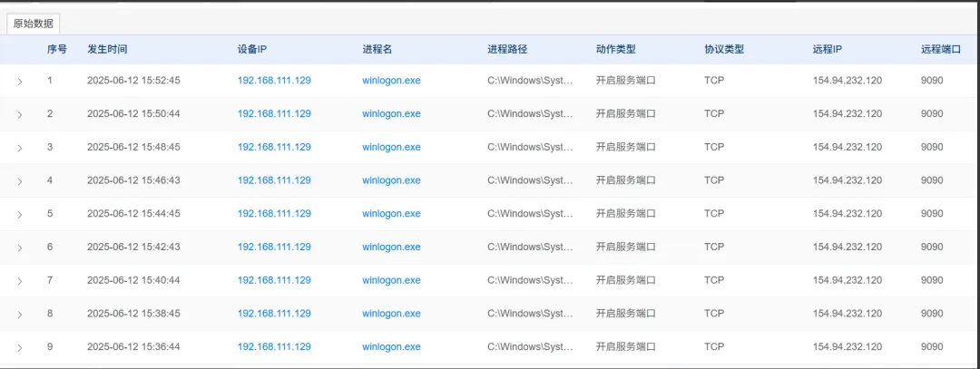Expand row 1 dated 15:52:45
Viewport: 980px width, 369px height.
20,82
